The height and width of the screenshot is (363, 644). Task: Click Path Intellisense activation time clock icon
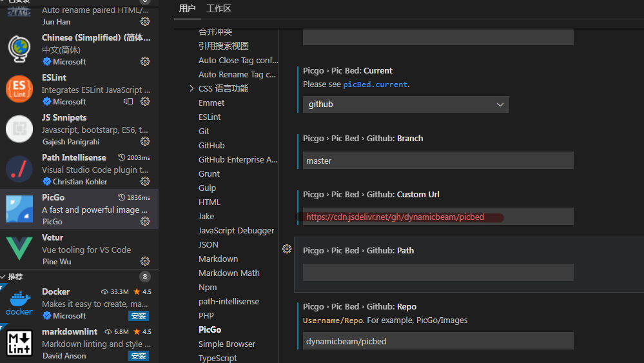(x=122, y=158)
